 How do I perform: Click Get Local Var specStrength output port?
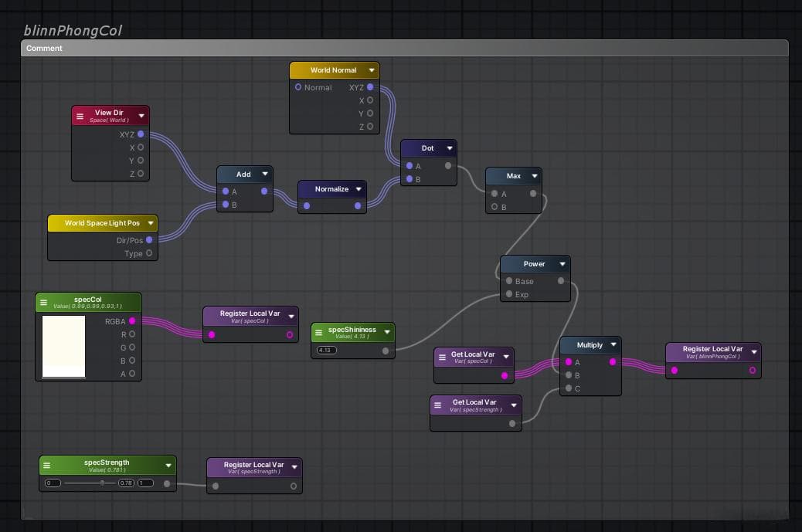(512, 423)
